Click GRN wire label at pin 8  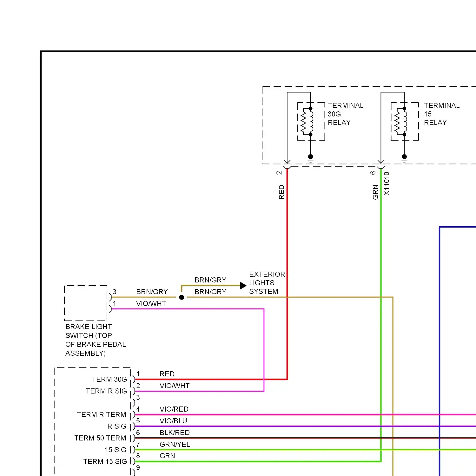(x=167, y=456)
